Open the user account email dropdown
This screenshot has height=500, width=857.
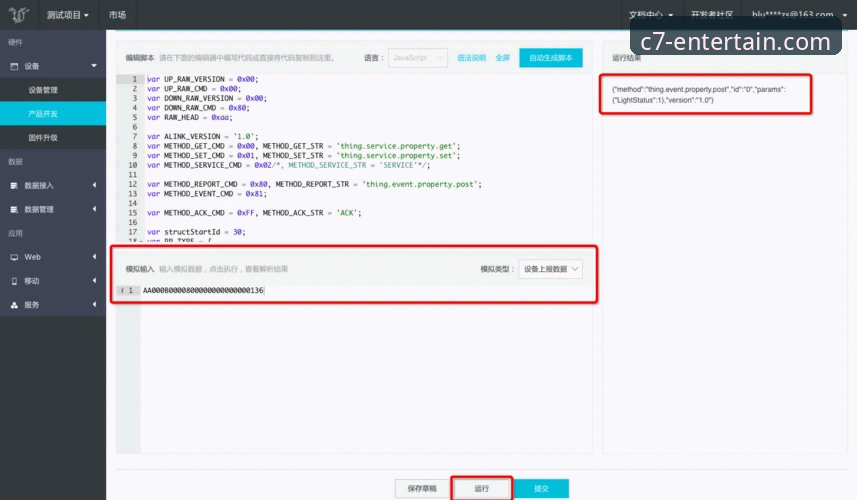tap(799, 15)
